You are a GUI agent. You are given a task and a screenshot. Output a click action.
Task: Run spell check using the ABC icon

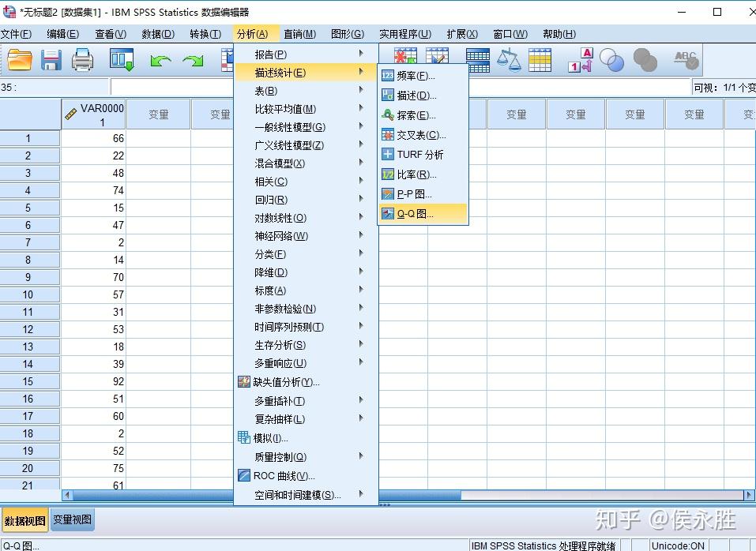tap(687, 60)
